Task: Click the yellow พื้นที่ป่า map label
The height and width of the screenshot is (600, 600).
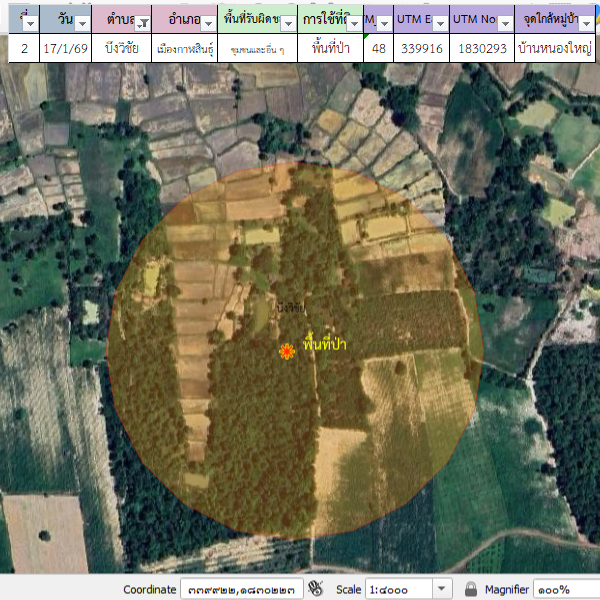Action: point(325,343)
